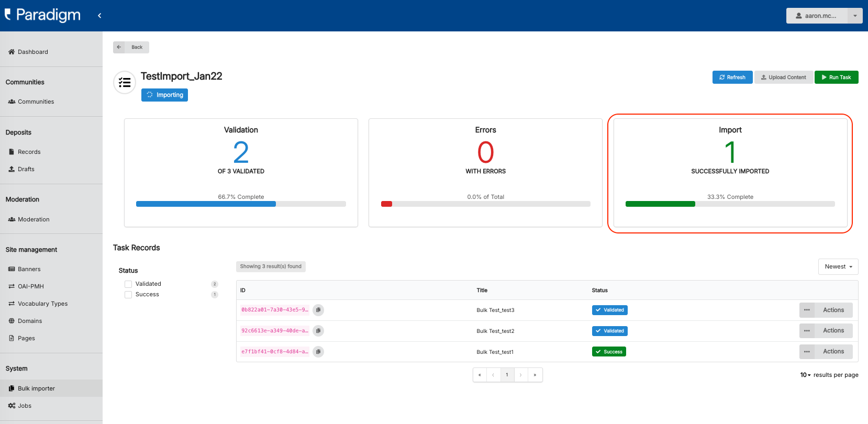Select page 1 in pagination
Image resolution: width=868 pixels, height=424 pixels.
pos(507,375)
